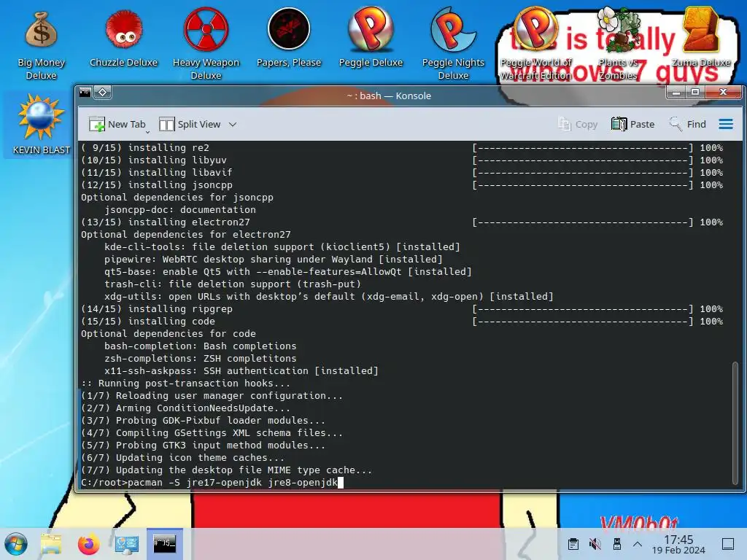Viewport: 747px width, 560px height.
Task: Open clock showing 17:45
Action: click(678, 544)
